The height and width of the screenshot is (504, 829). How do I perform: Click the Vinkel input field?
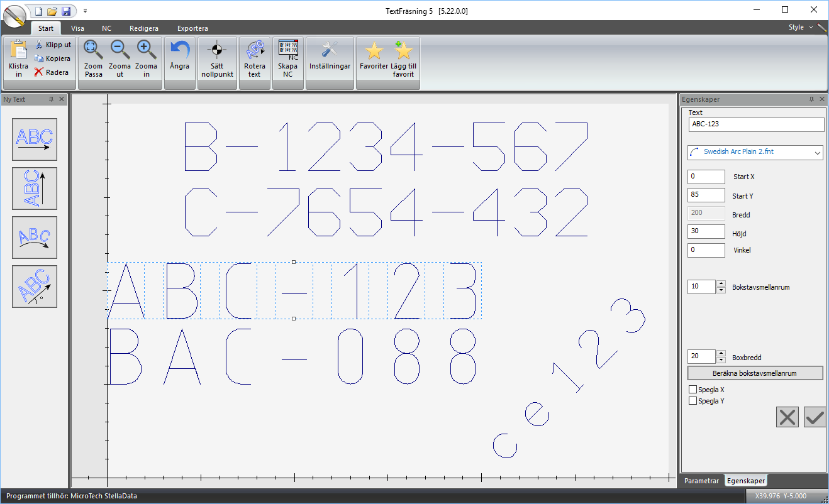point(706,250)
